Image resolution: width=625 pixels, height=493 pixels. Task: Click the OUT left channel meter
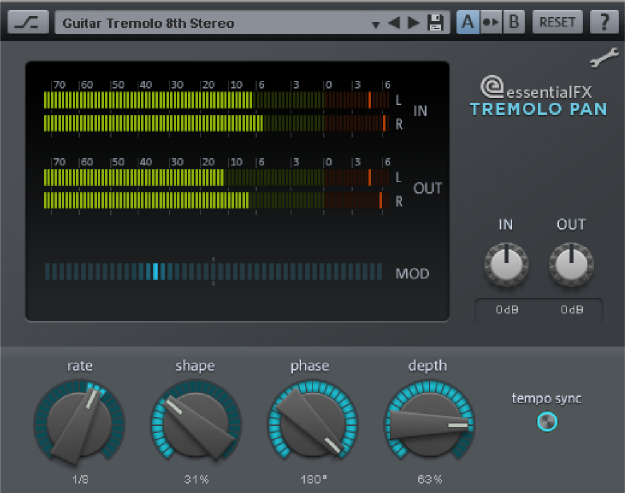click(x=216, y=177)
